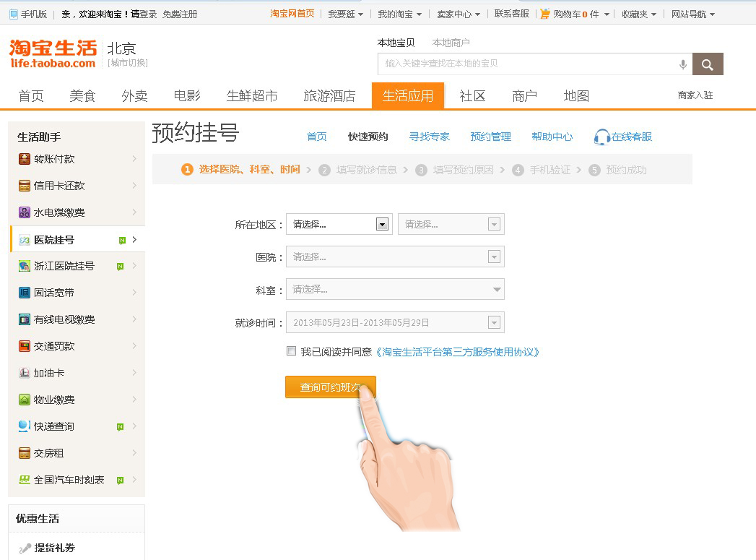Click the 转账付款 sidebar icon

pos(25,159)
